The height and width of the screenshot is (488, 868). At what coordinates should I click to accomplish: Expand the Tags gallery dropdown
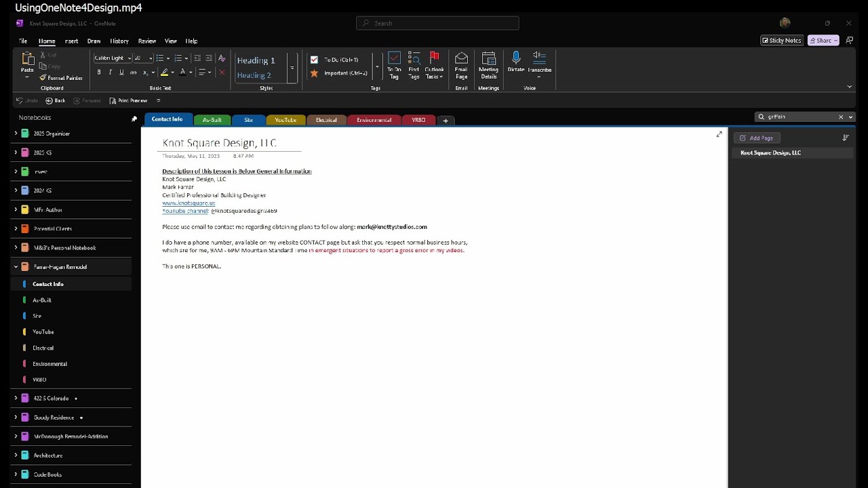tap(377, 67)
